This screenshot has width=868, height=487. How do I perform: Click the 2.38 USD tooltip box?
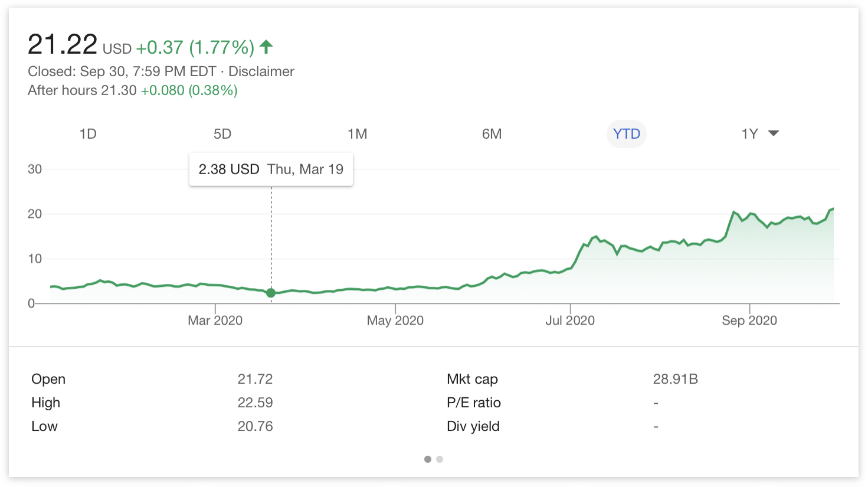[271, 169]
